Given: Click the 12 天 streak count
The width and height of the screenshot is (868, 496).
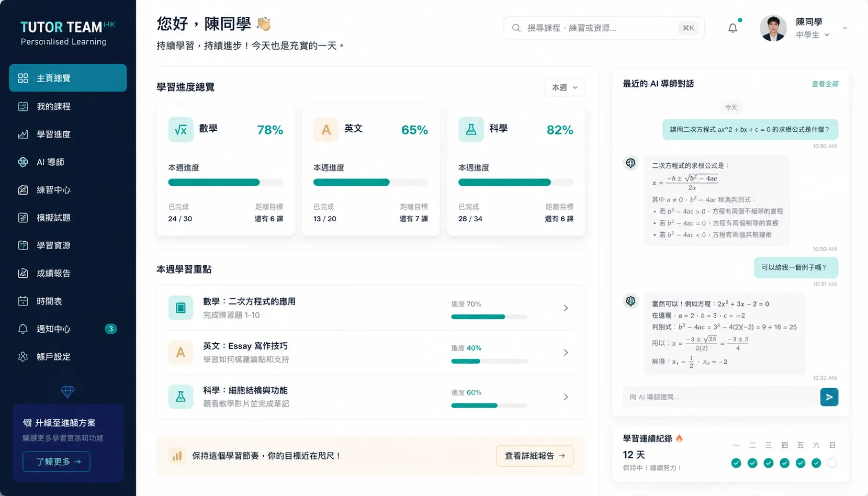Looking at the screenshot, I should [x=634, y=455].
